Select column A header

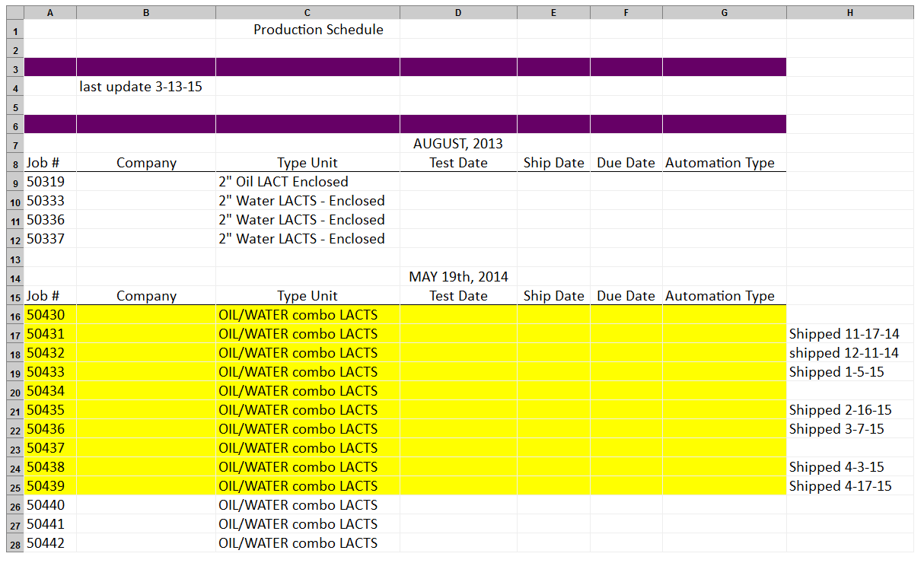pyautogui.click(x=50, y=12)
